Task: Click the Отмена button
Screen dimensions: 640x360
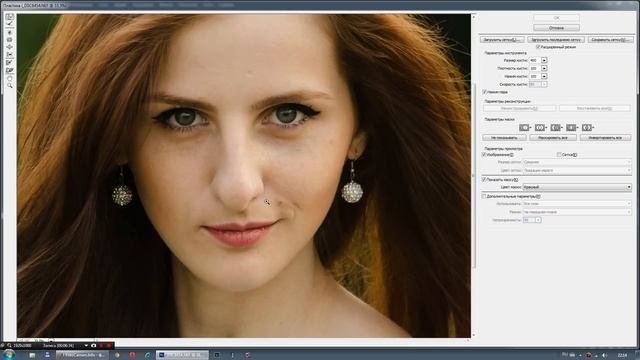Action: tap(556, 28)
